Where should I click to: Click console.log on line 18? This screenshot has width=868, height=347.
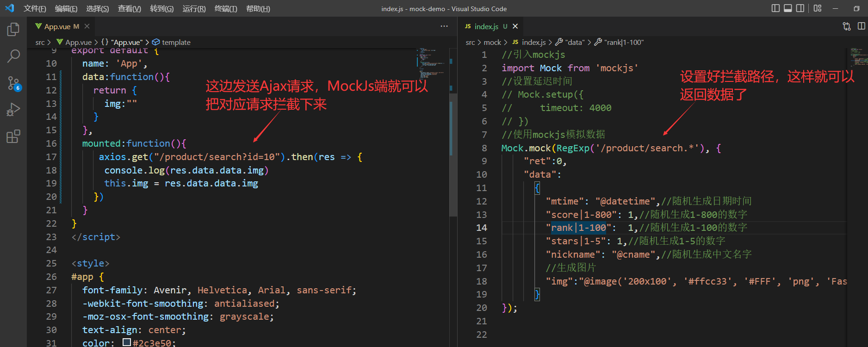[x=135, y=170]
